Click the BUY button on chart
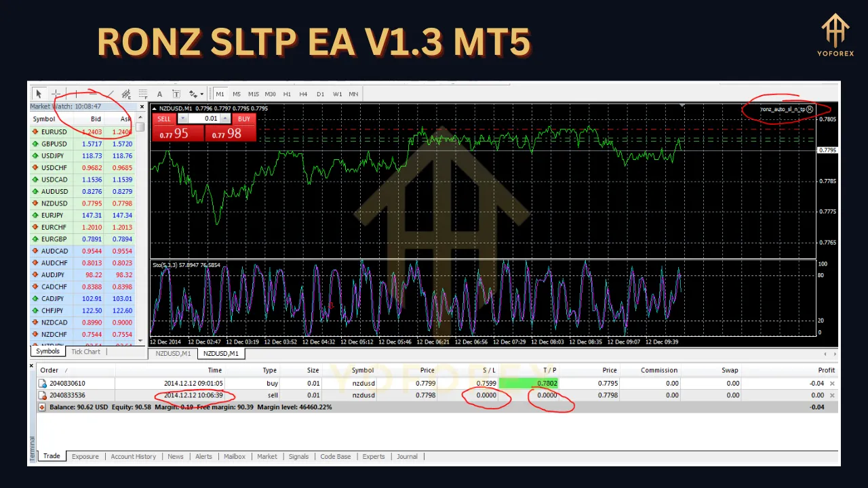This screenshot has height=488, width=868. (244, 119)
